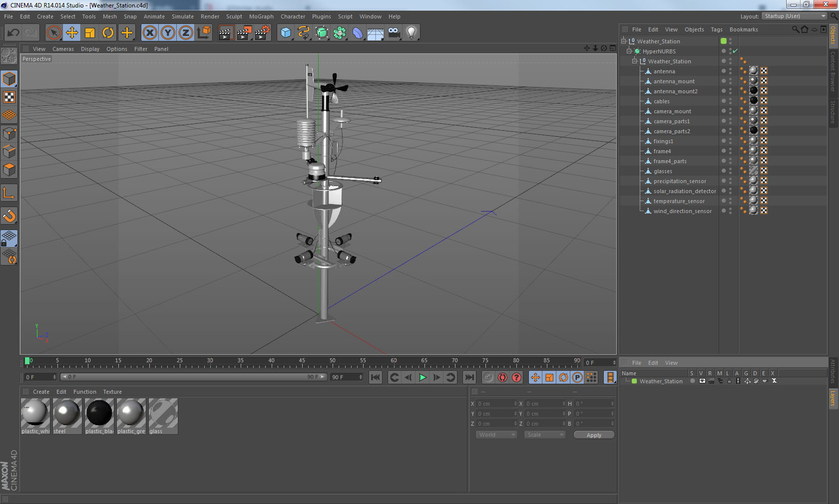This screenshot has height=504, width=839.
Task: Collapse the inner Weather_Station null
Action: [x=635, y=61]
